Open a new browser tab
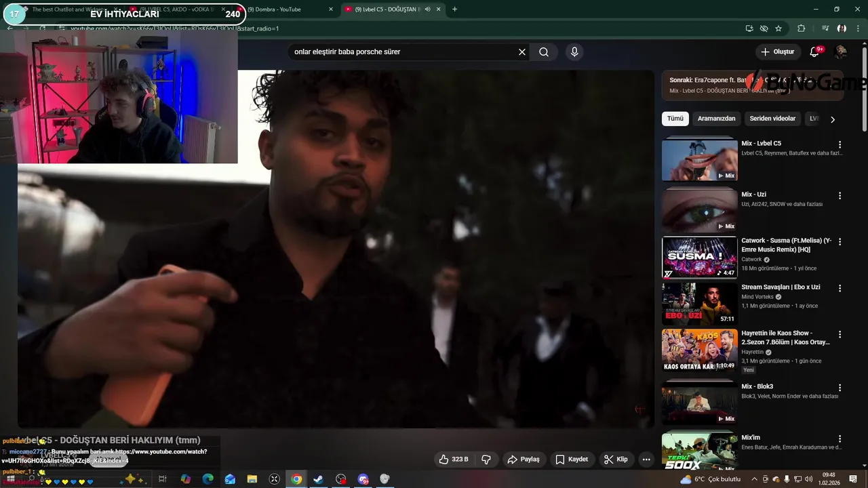 454,9
